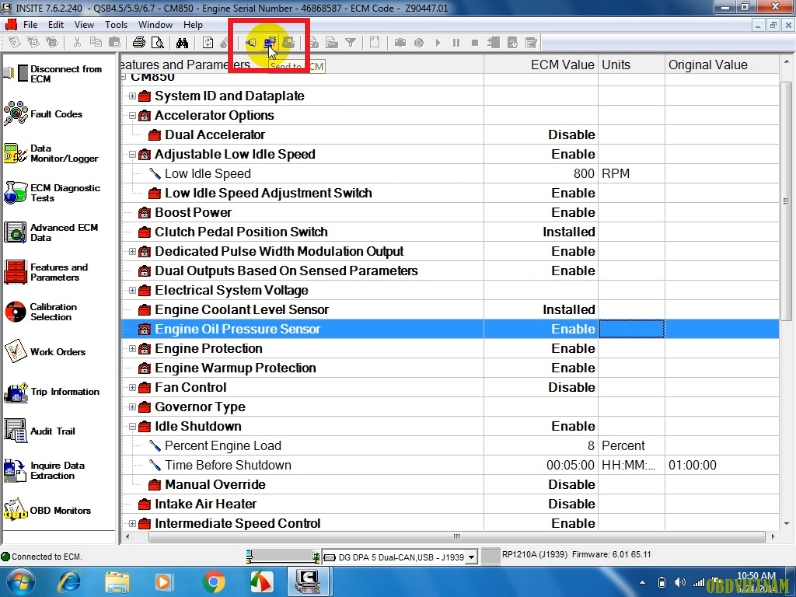This screenshot has height=597, width=796.
Task: Open Fault Codes from the sidebar
Action: 43,114
